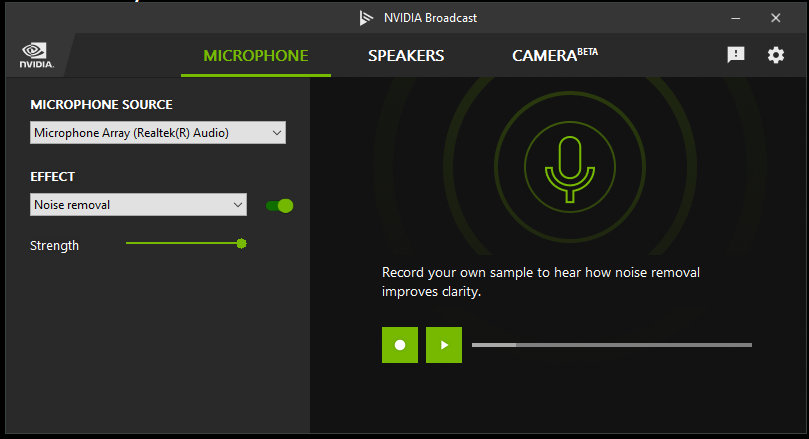Switch to the Speakers tab

(406, 56)
